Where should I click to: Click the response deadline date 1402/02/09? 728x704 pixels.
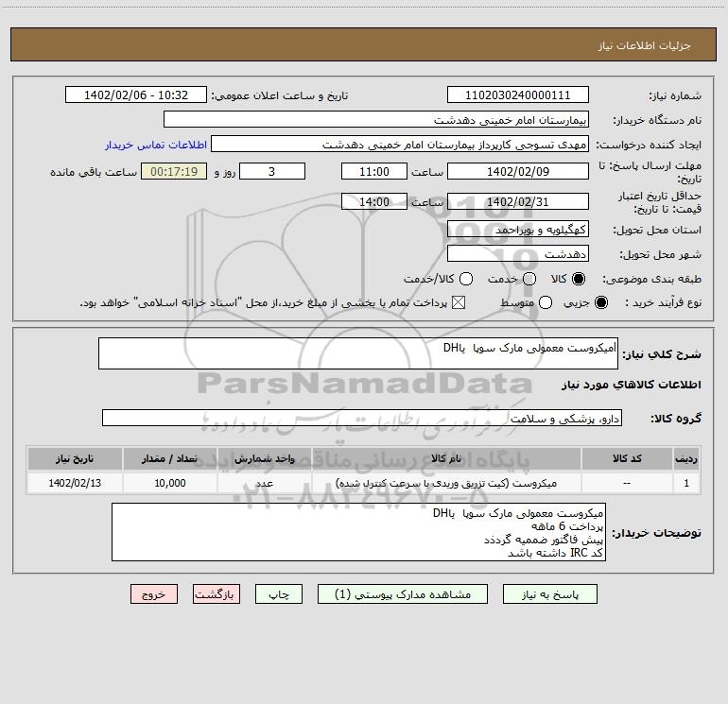click(x=518, y=171)
